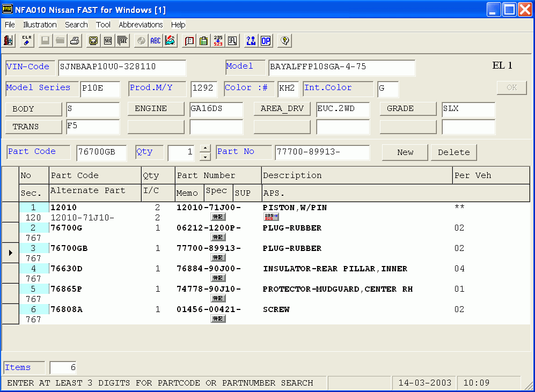The width and height of the screenshot is (535, 392).
Task: Click the car with pencil icon
Action: click(170, 41)
